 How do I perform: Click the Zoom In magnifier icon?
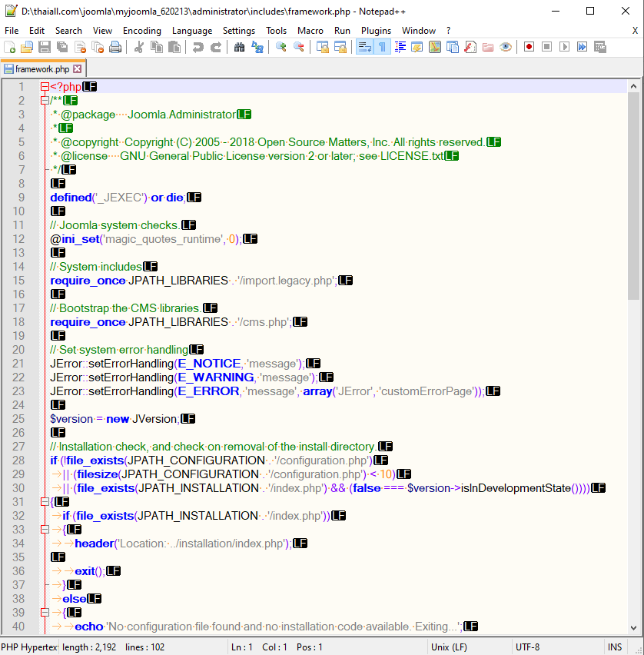(x=281, y=47)
